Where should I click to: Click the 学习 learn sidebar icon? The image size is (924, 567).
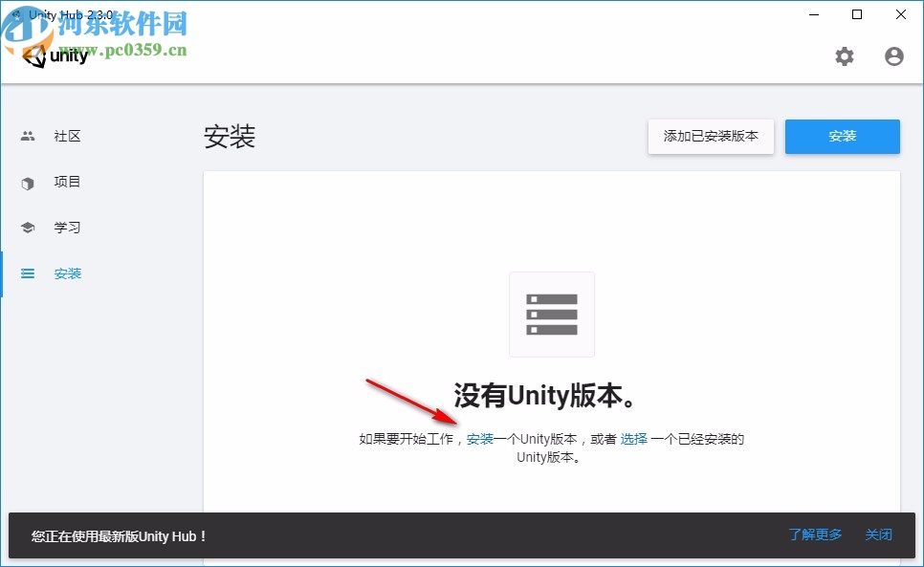coord(28,228)
